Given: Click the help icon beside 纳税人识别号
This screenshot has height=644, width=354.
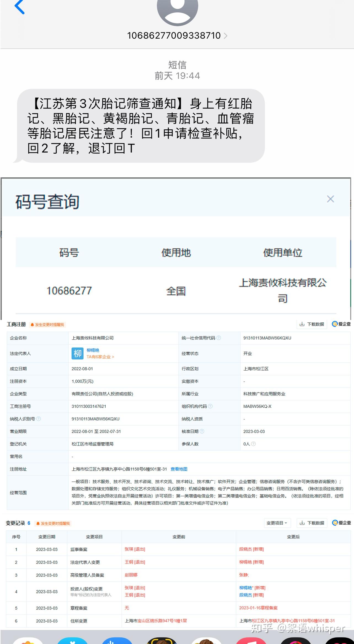Looking at the screenshot, I should click(x=39, y=419).
